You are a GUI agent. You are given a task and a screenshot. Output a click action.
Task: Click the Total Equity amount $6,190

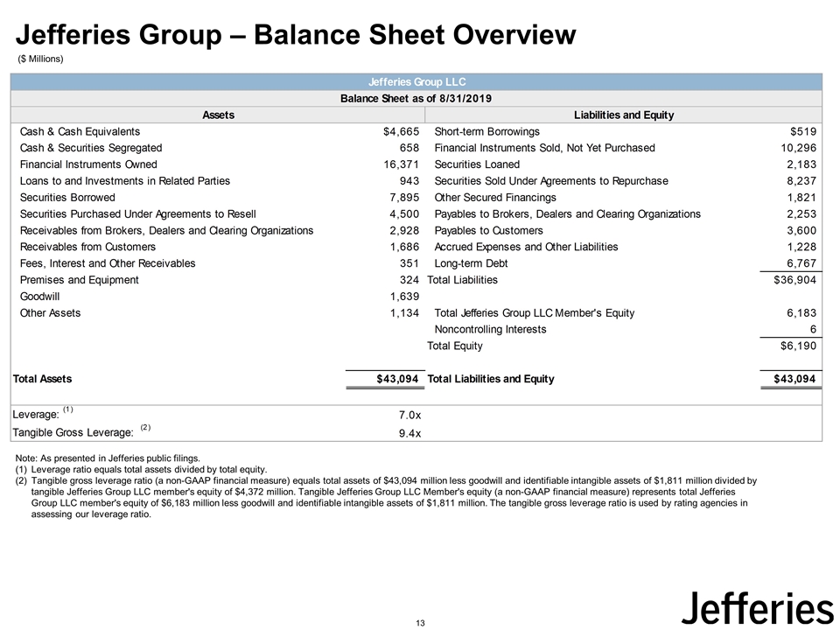pyautogui.click(x=795, y=346)
